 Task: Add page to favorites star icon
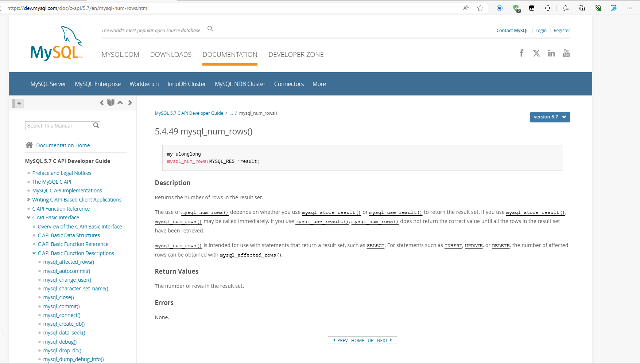click(480, 8)
